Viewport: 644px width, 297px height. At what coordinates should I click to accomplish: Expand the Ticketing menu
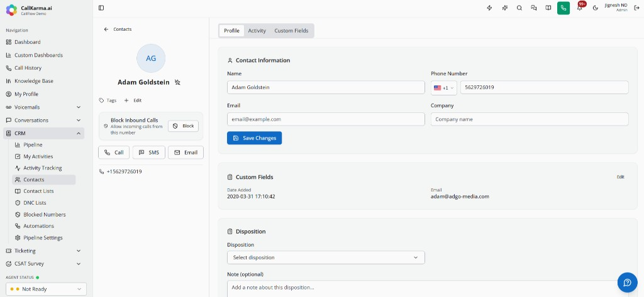43,251
